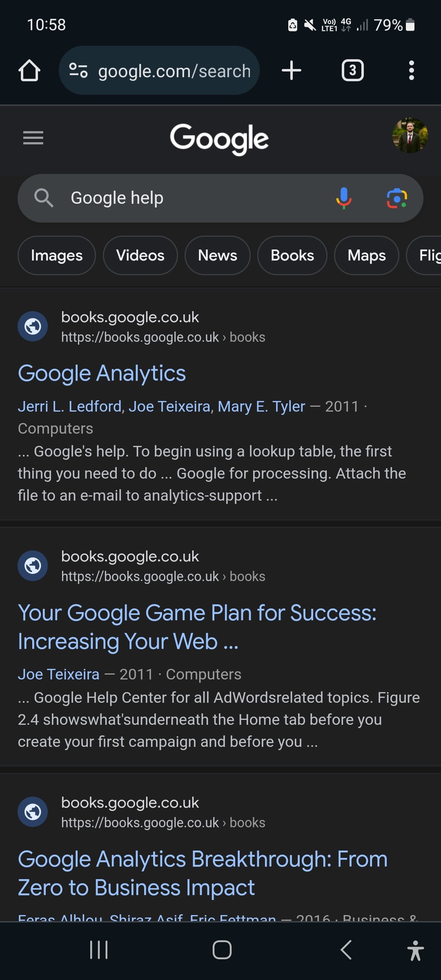The height and width of the screenshot is (980, 441).
Task: Open Google hamburger side menu
Action: [x=33, y=138]
